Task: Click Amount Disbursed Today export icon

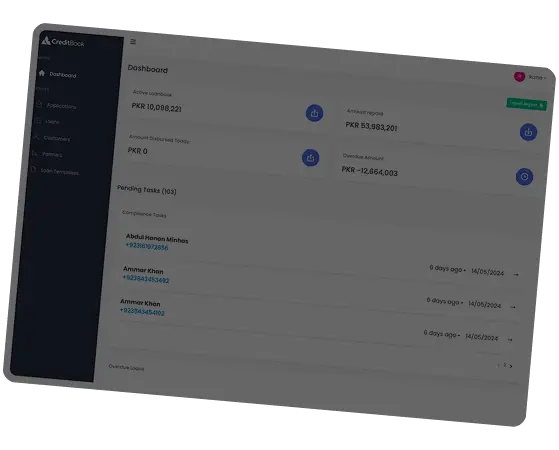Action: (311, 158)
